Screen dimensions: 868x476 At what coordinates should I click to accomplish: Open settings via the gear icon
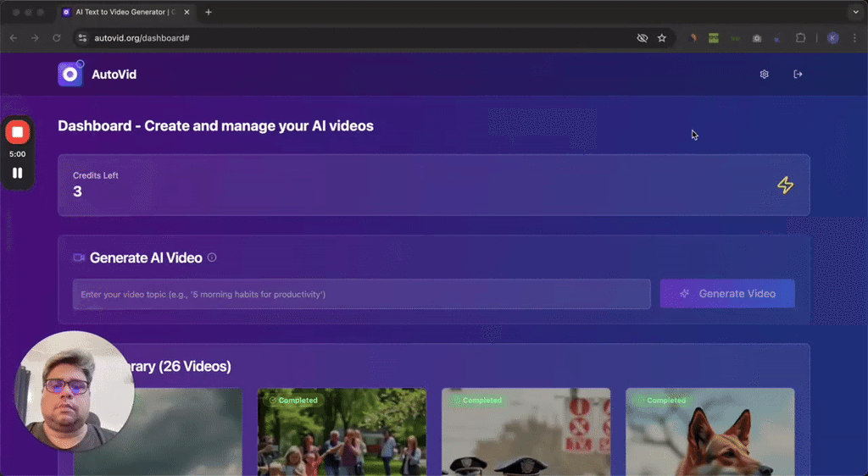pos(764,74)
